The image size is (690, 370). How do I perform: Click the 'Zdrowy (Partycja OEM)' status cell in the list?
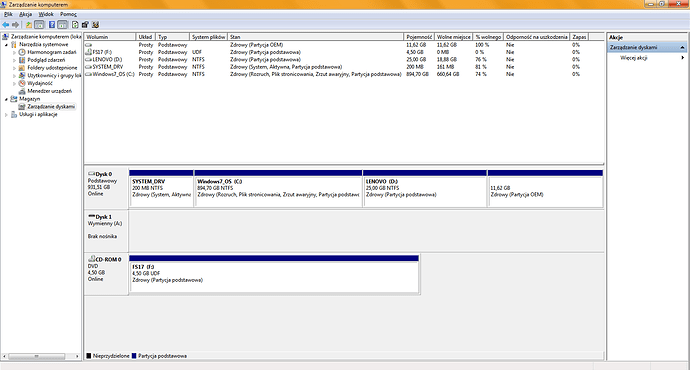(257, 45)
